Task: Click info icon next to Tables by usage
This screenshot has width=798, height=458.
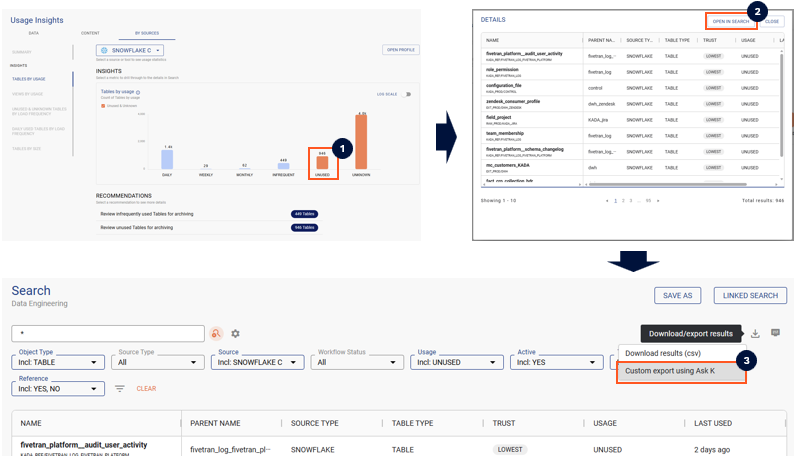Action: pyautogui.click(x=137, y=92)
